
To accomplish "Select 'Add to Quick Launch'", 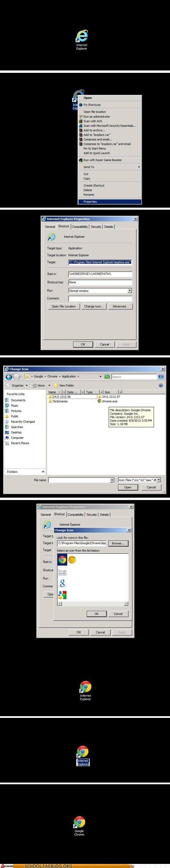I will tap(110, 153).
